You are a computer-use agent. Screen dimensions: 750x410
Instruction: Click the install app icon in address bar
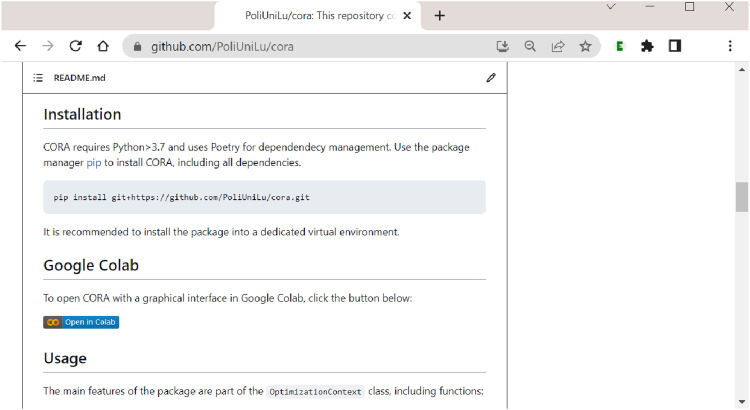(502, 46)
